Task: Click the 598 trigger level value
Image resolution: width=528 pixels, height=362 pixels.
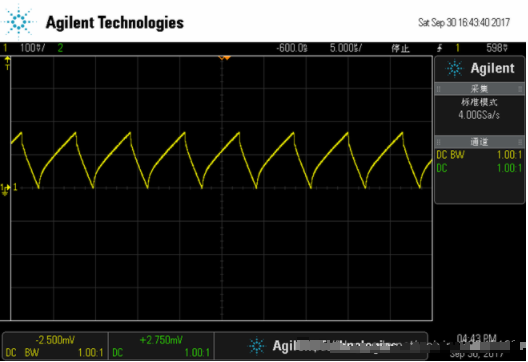Action: click(497, 48)
